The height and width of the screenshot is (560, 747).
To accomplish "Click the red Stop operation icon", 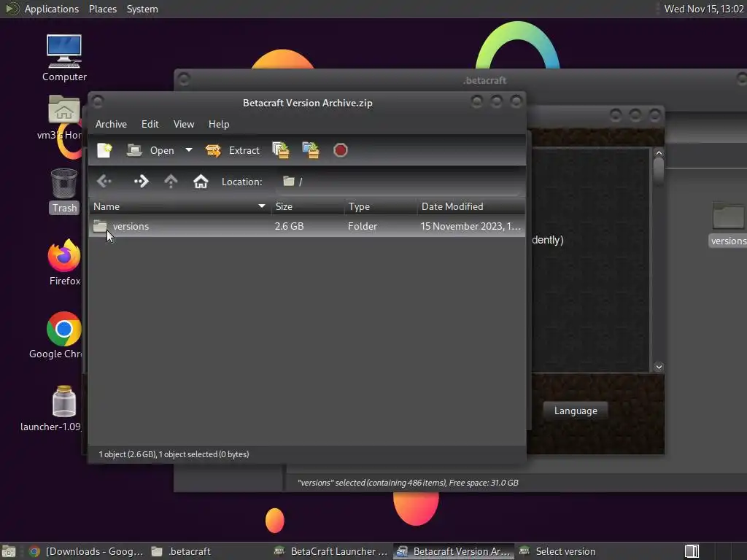I will click(x=340, y=150).
